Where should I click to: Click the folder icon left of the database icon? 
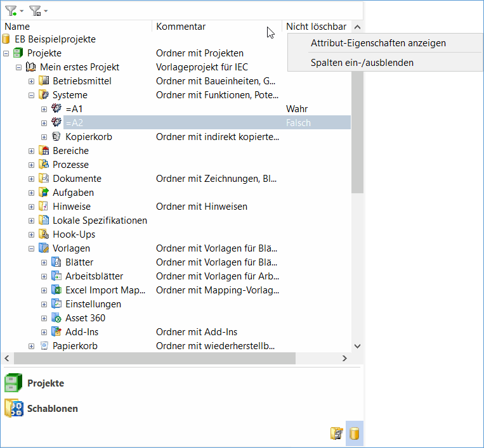[336, 433]
